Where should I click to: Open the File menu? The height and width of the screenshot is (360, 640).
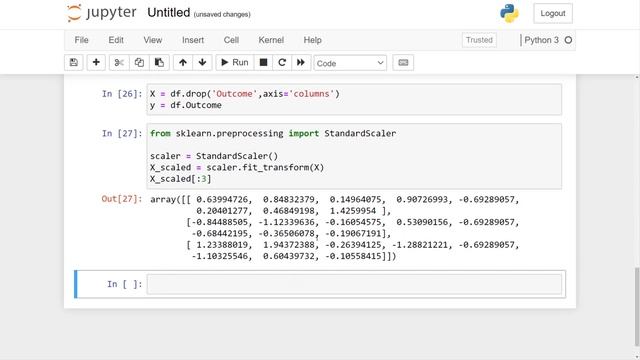(81, 40)
